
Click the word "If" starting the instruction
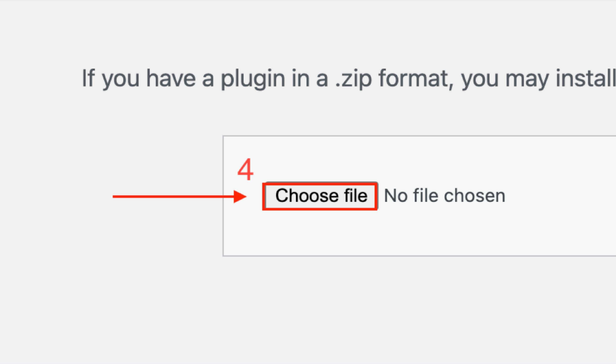88,79
